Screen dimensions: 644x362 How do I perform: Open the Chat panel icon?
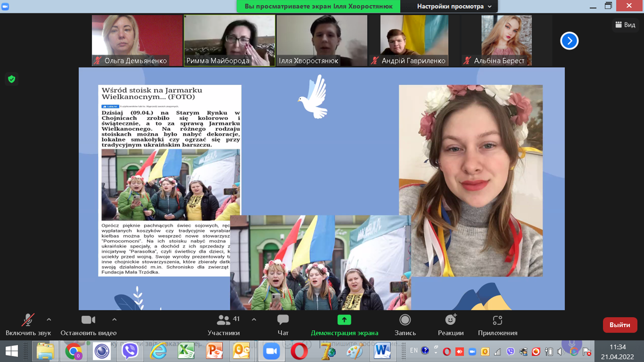[x=283, y=320]
